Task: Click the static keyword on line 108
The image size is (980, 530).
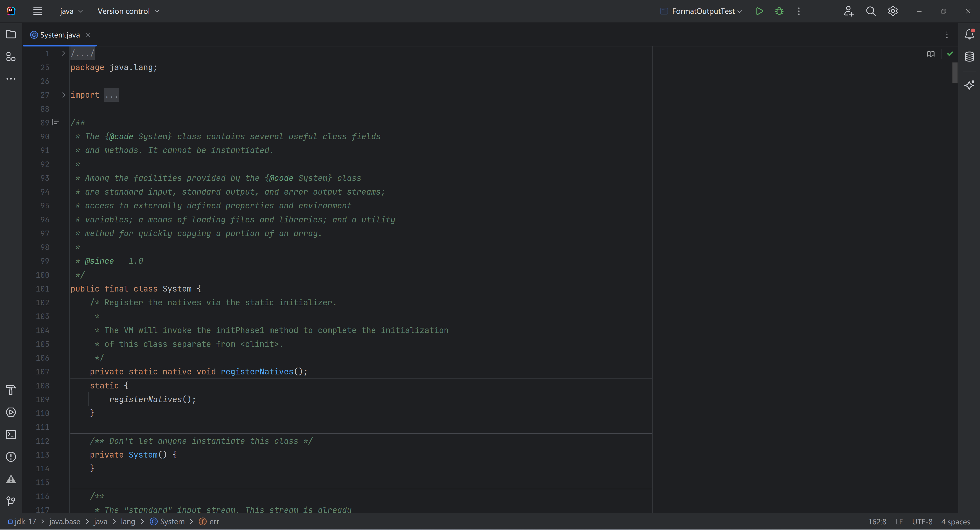Action: [x=104, y=386]
